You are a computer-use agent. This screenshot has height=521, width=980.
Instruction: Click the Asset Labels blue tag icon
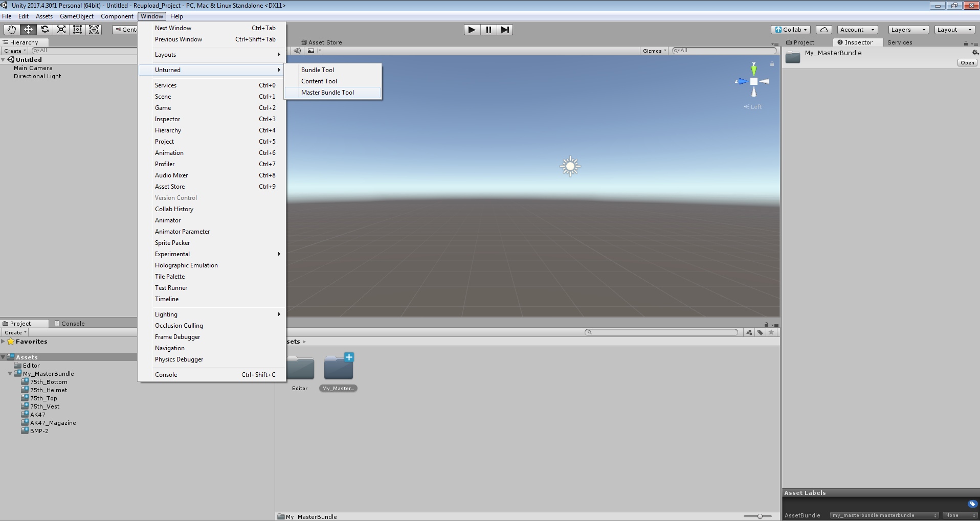coord(972,504)
